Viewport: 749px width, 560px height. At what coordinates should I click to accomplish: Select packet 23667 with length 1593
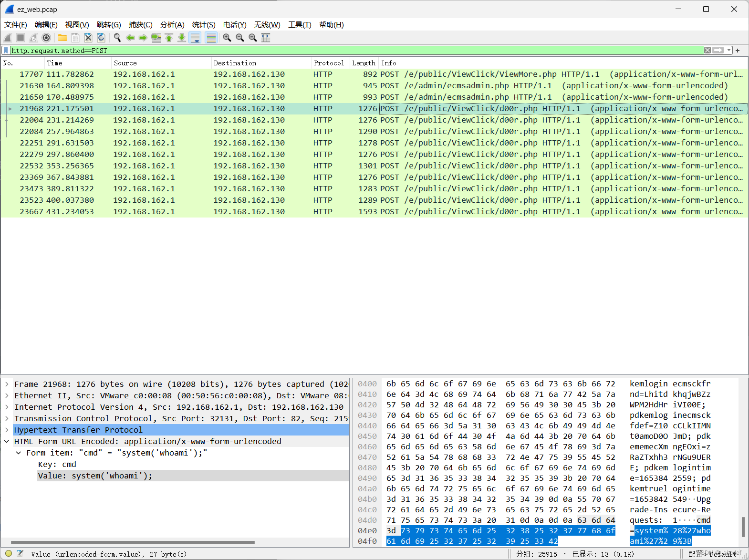coord(374,212)
